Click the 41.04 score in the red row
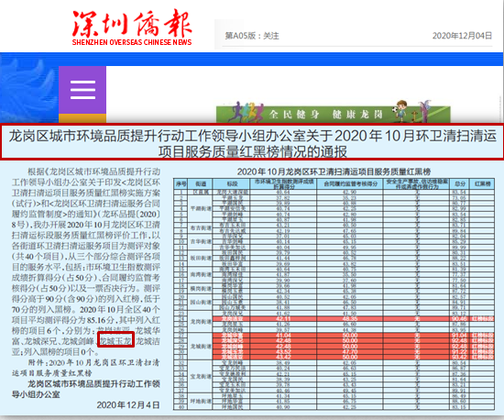Screen dimensions: 504x420 tap(283, 335)
